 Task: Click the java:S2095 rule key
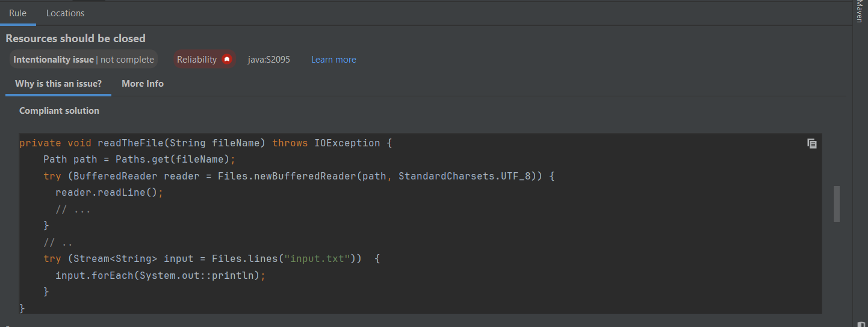click(268, 60)
